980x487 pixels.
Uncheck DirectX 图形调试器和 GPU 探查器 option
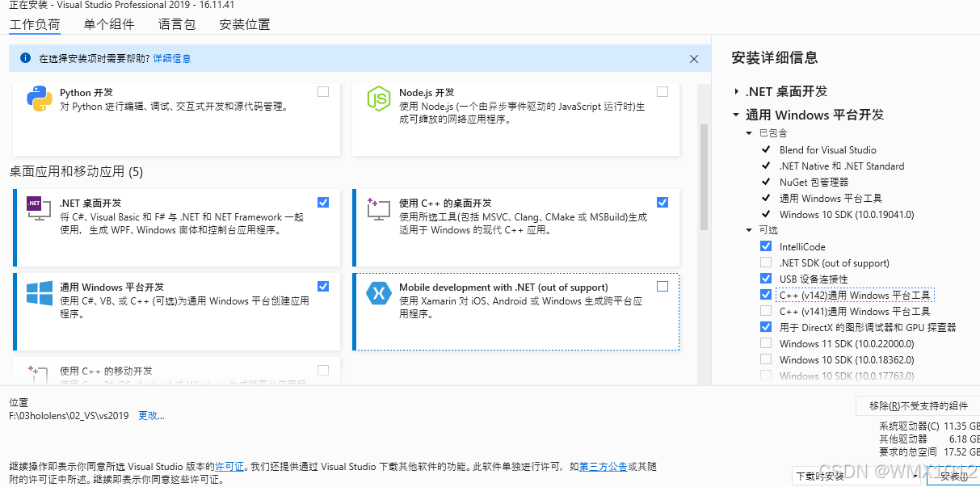pyautogui.click(x=766, y=327)
